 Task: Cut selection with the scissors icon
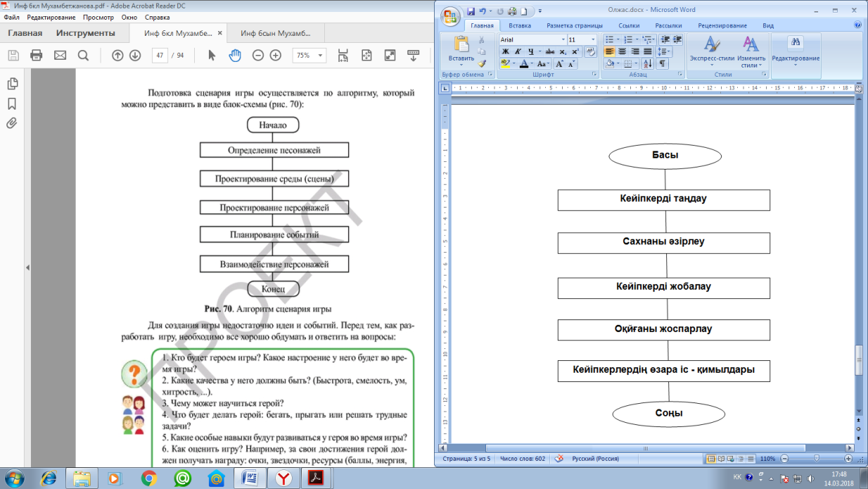482,40
